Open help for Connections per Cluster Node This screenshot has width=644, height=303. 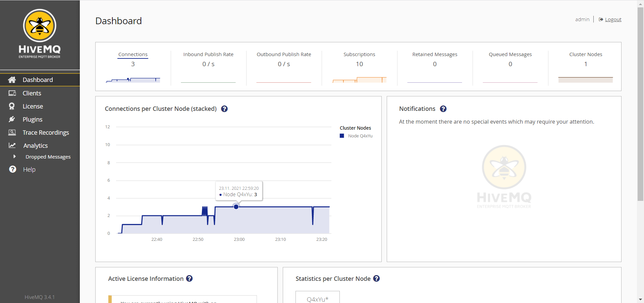pyautogui.click(x=224, y=109)
